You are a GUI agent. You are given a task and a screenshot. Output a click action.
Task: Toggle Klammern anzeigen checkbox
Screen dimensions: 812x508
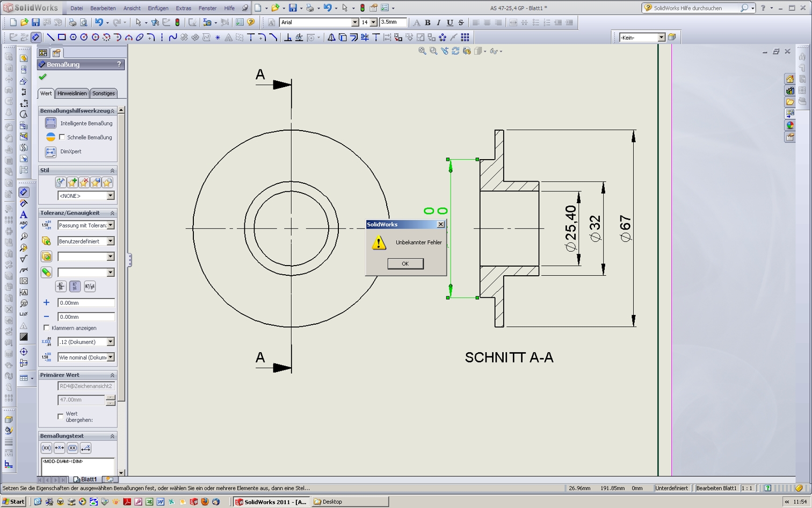[46, 328]
